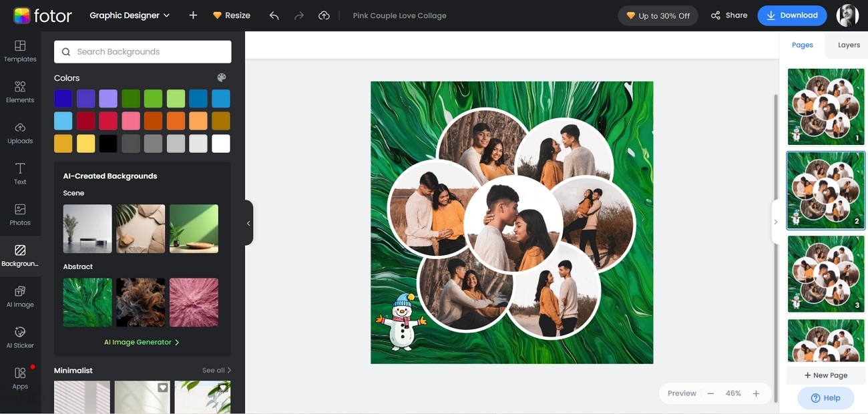
Task: Click the undo arrow icon
Action: [x=274, y=15]
